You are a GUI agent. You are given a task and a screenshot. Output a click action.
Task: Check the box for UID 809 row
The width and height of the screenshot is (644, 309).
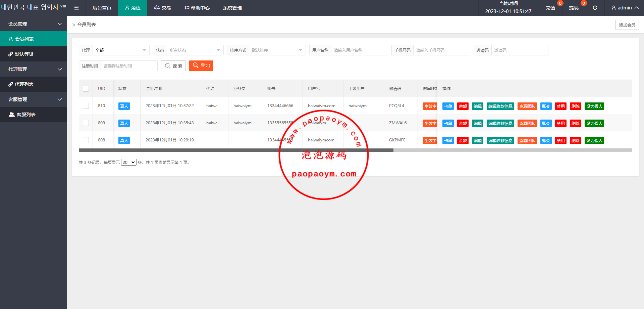pyautogui.click(x=86, y=123)
